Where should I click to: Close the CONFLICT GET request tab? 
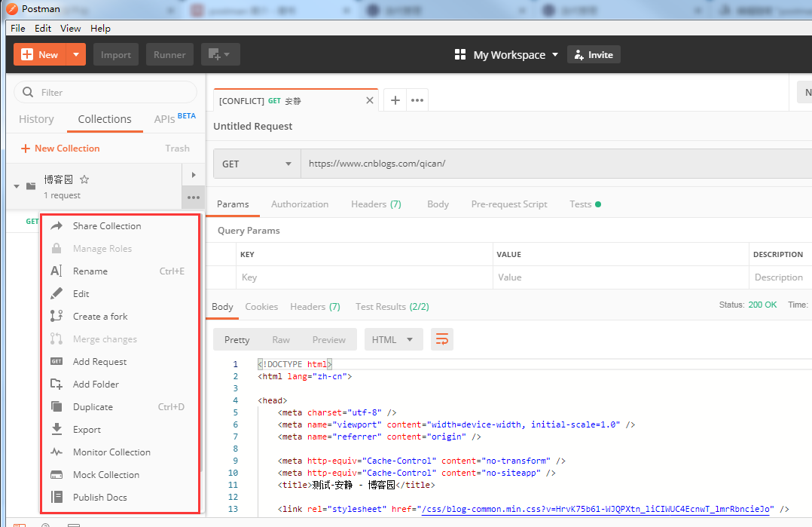point(370,100)
